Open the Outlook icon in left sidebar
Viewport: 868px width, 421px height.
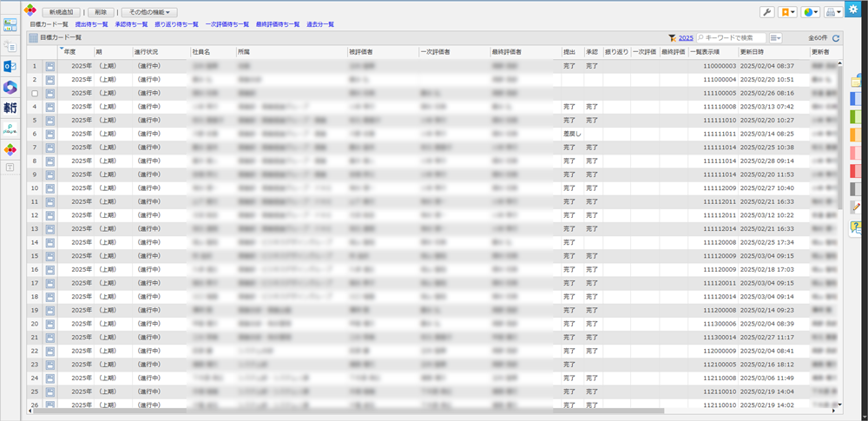click(10, 67)
